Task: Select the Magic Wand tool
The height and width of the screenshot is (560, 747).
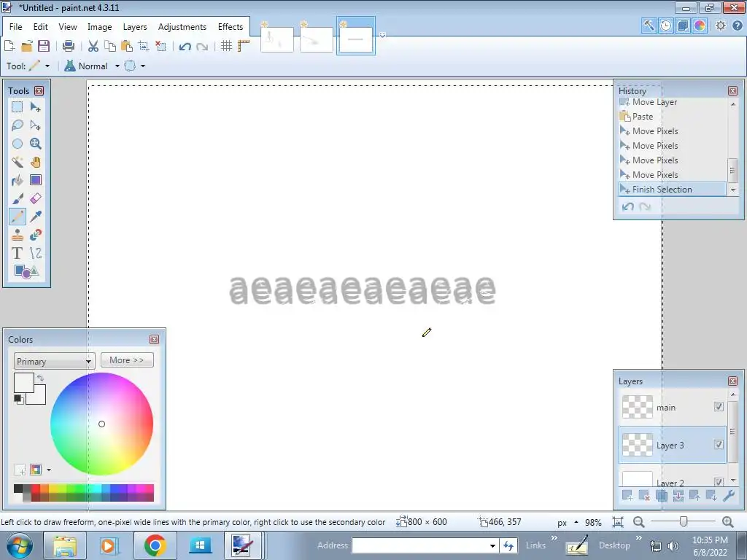Action: [18, 162]
